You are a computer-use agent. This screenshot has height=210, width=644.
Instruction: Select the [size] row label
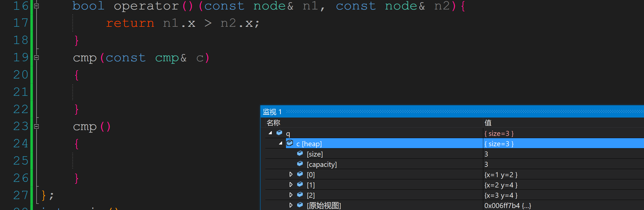tap(315, 154)
